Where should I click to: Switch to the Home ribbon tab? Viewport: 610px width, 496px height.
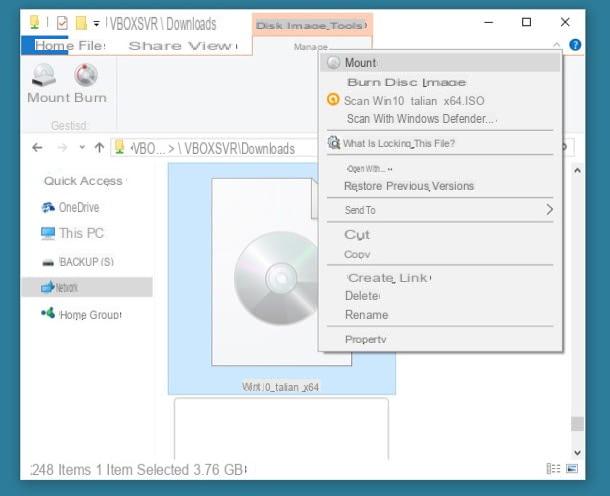coord(54,46)
